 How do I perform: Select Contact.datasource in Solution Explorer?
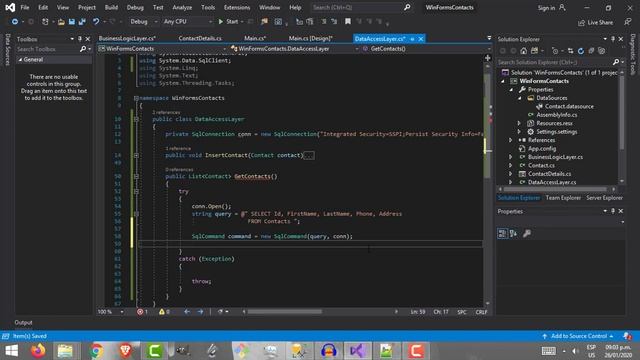[x=569, y=107]
